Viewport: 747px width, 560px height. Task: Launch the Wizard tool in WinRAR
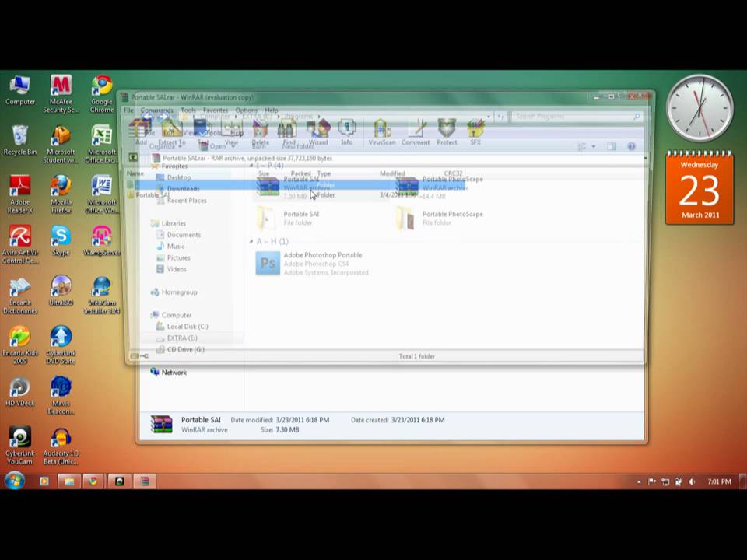click(x=318, y=132)
